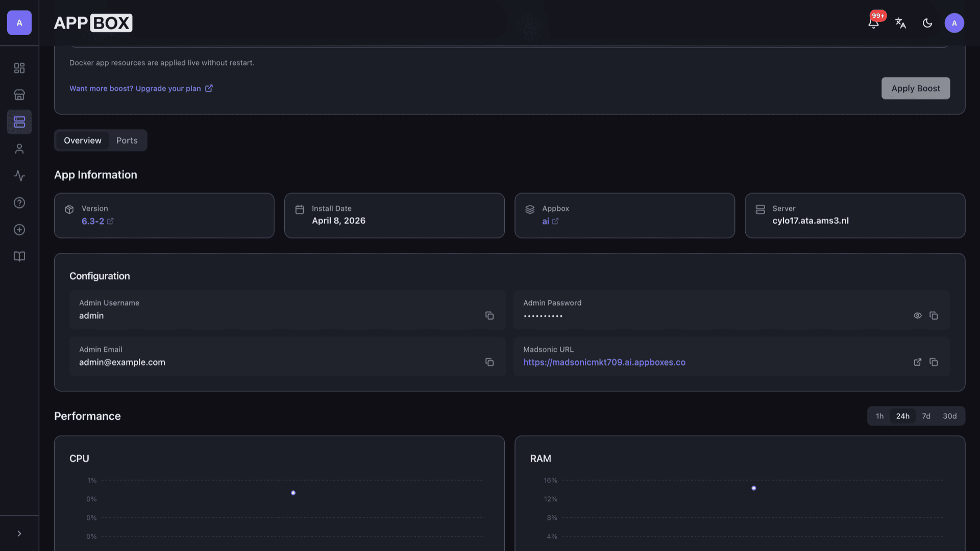The image size is (980, 551).
Task: Click the CPU chart data point
Action: [293, 493]
